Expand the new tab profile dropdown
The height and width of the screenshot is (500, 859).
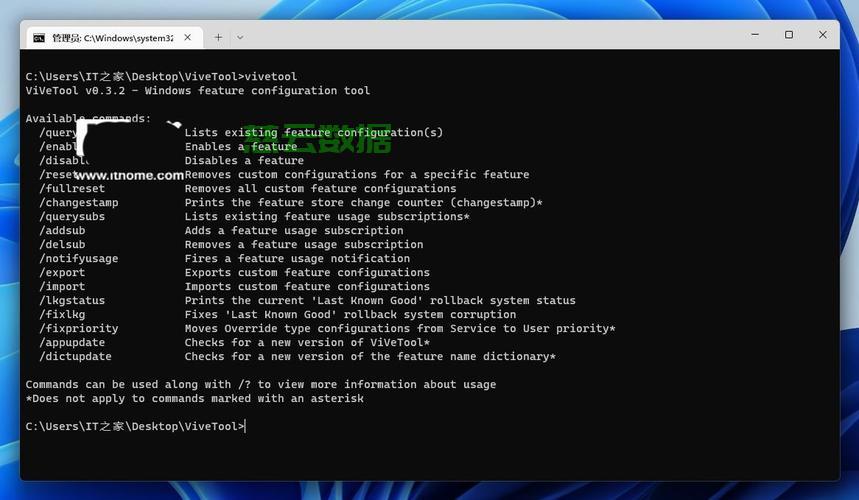(x=240, y=37)
